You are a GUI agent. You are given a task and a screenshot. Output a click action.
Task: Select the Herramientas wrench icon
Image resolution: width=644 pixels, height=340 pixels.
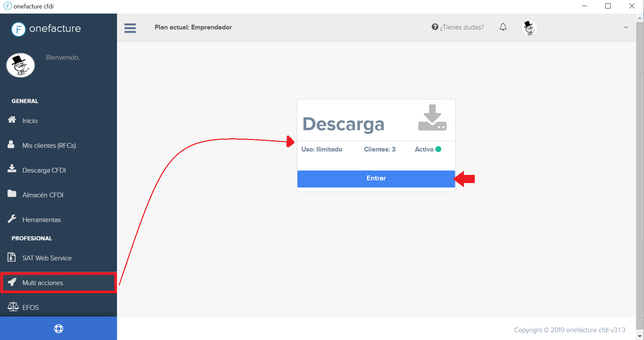(12, 219)
